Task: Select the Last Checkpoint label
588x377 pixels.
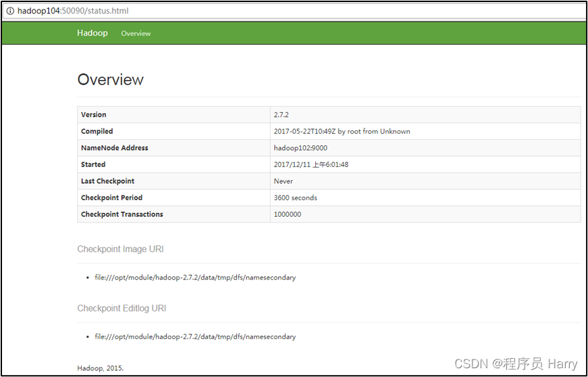Action: [x=107, y=181]
